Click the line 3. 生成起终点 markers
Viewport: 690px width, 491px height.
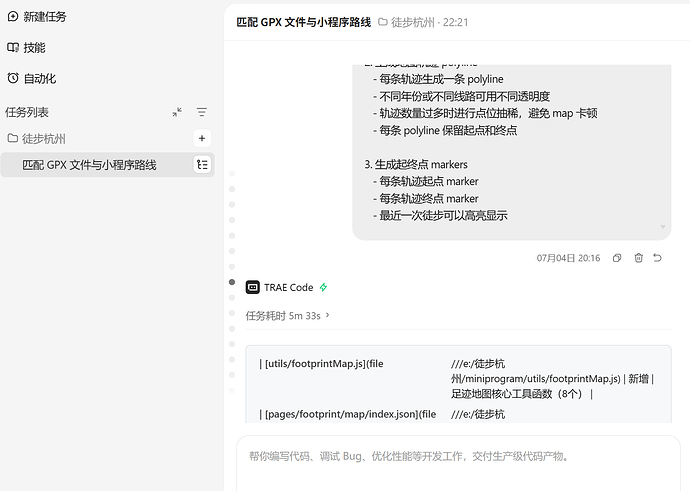(x=416, y=165)
